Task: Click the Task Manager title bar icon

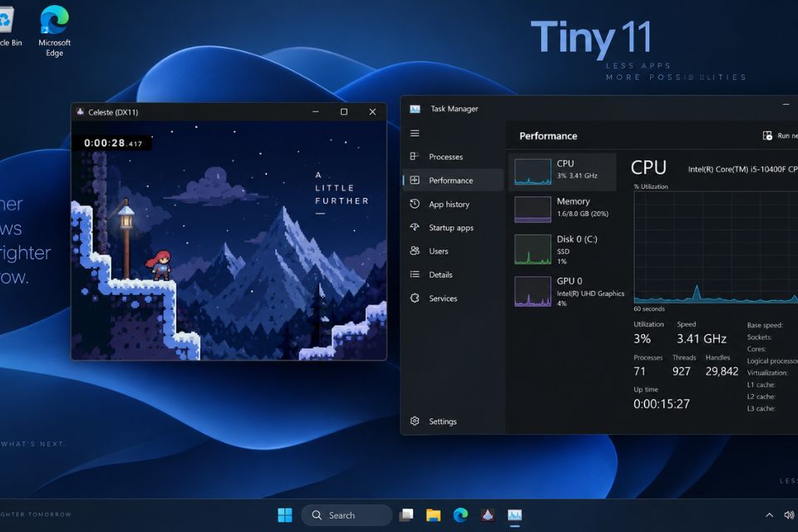Action: [x=416, y=109]
